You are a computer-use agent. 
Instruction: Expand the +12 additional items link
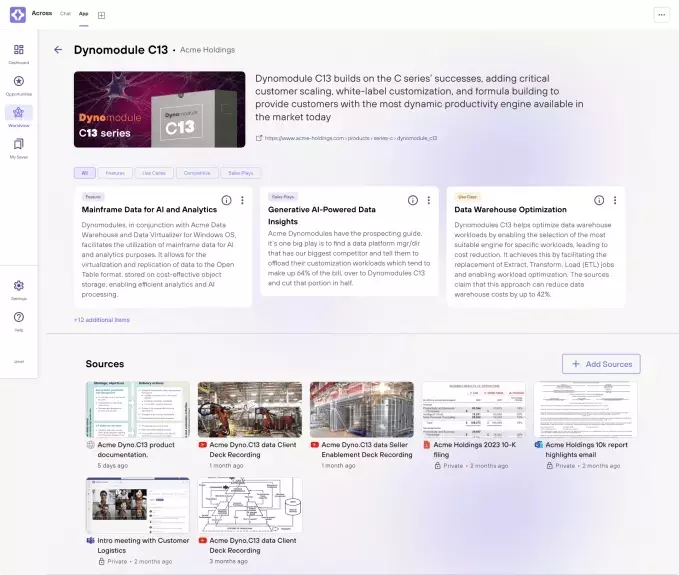click(x=101, y=320)
